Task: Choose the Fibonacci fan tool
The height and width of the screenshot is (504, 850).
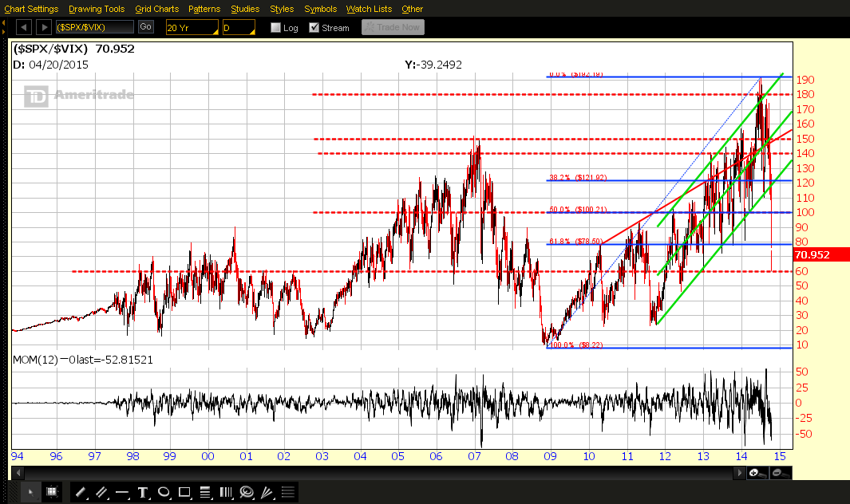Action: click(267, 492)
